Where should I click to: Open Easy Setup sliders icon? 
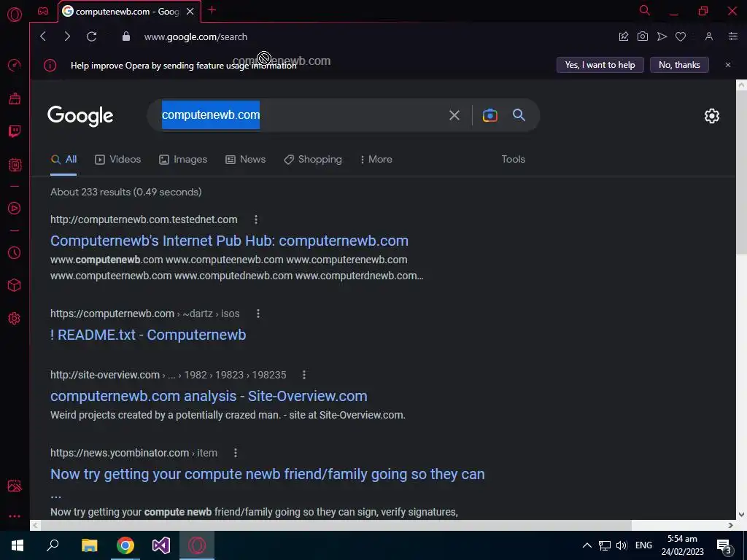733,36
